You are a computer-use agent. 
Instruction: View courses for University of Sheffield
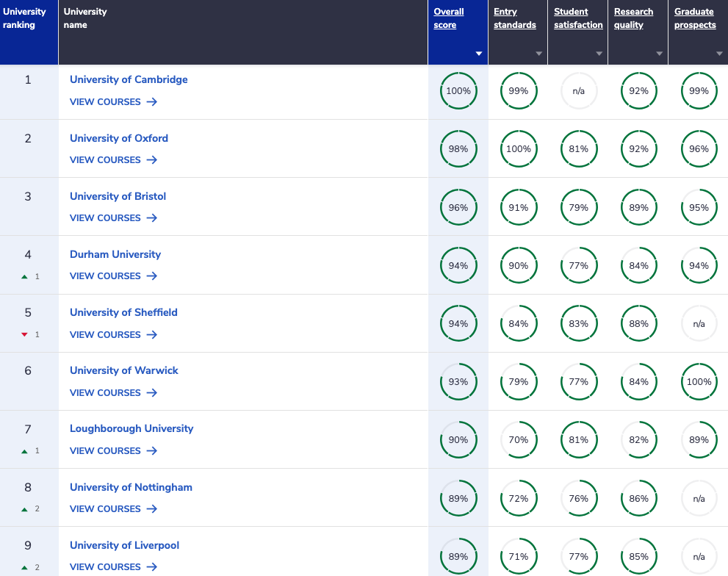pos(113,334)
